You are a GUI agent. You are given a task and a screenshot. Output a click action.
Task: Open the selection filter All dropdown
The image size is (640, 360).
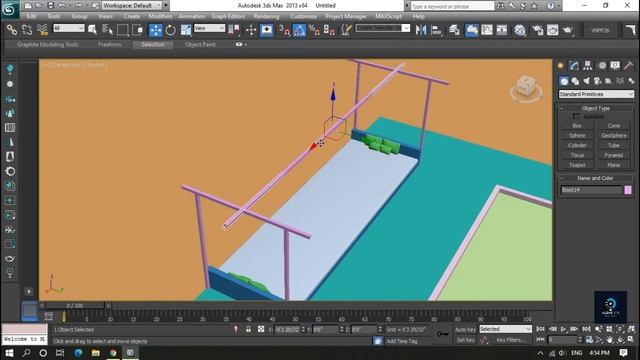click(x=69, y=28)
